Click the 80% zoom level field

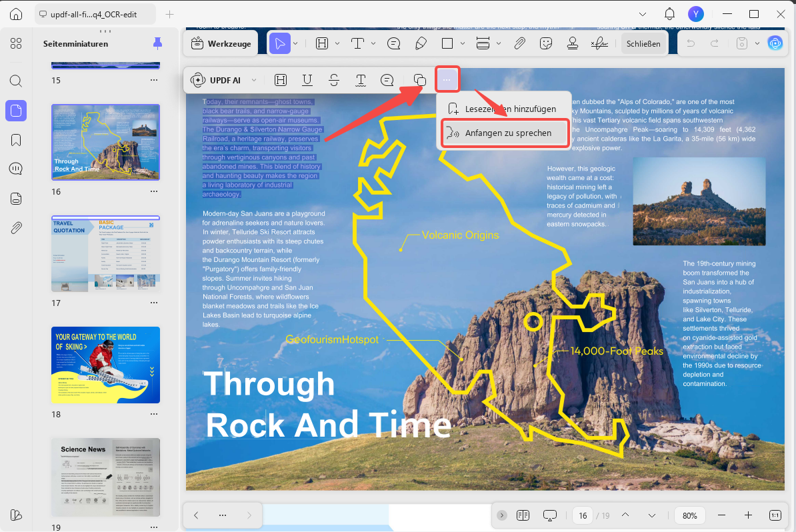click(689, 515)
